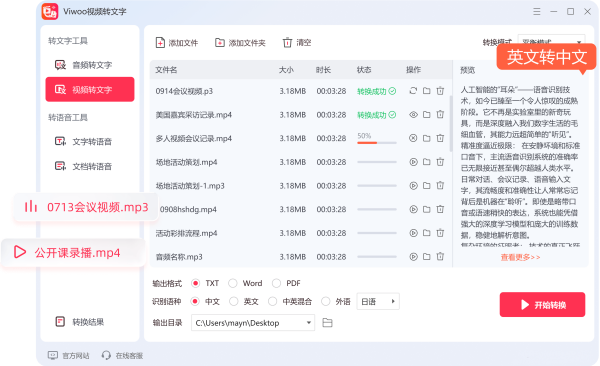Delete 场地活动策划-1.mp3 row
Image resolution: width=600 pixels, height=366 pixels.
(x=440, y=186)
